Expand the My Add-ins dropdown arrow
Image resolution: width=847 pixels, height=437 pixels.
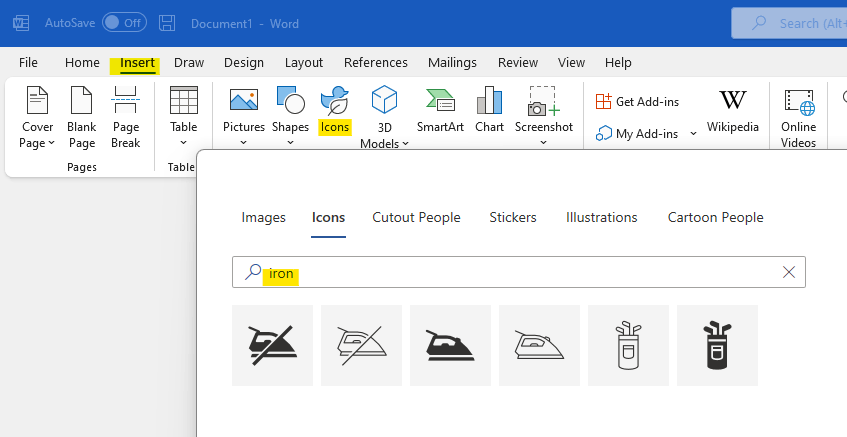pos(693,133)
